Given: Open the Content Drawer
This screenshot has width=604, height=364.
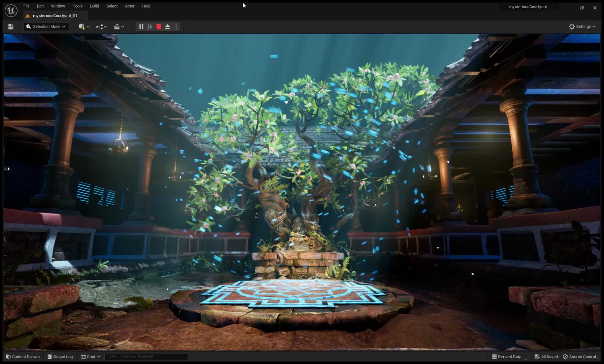Looking at the screenshot, I should [23, 356].
